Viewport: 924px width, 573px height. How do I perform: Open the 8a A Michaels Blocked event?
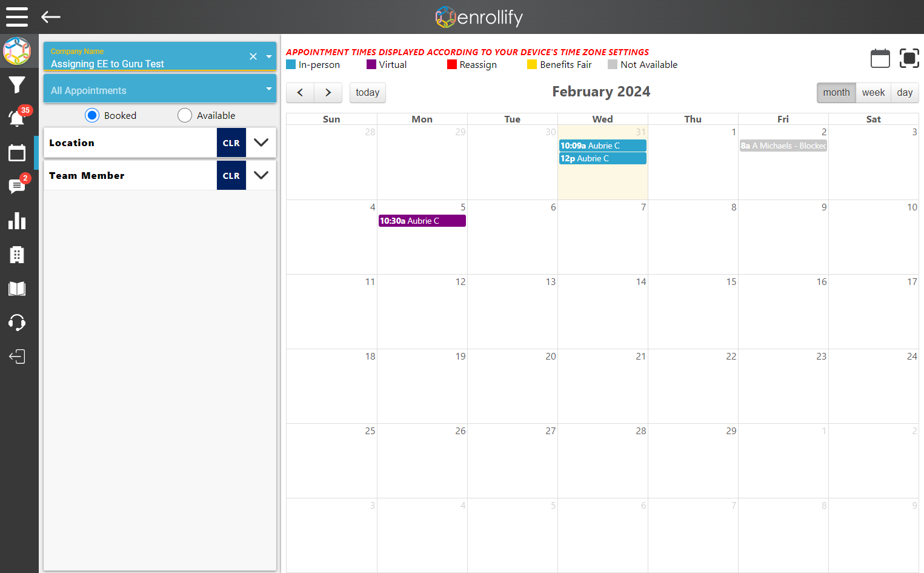click(x=783, y=146)
